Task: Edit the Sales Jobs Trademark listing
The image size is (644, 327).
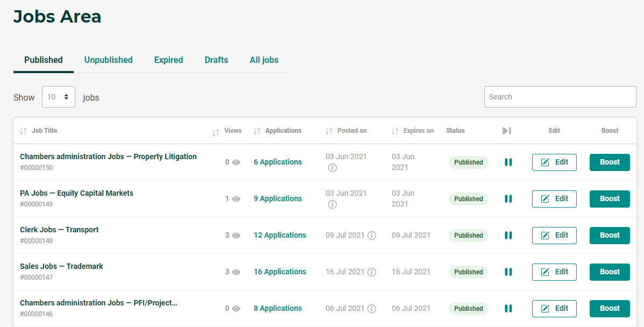Action: pos(554,272)
